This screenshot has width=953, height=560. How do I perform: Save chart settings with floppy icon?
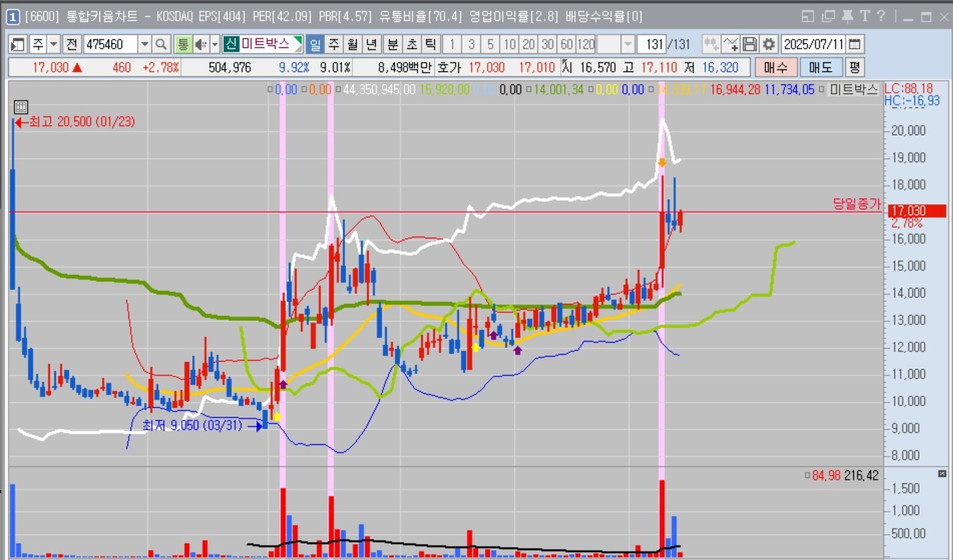pyautogui.click(x=750, y=45)
